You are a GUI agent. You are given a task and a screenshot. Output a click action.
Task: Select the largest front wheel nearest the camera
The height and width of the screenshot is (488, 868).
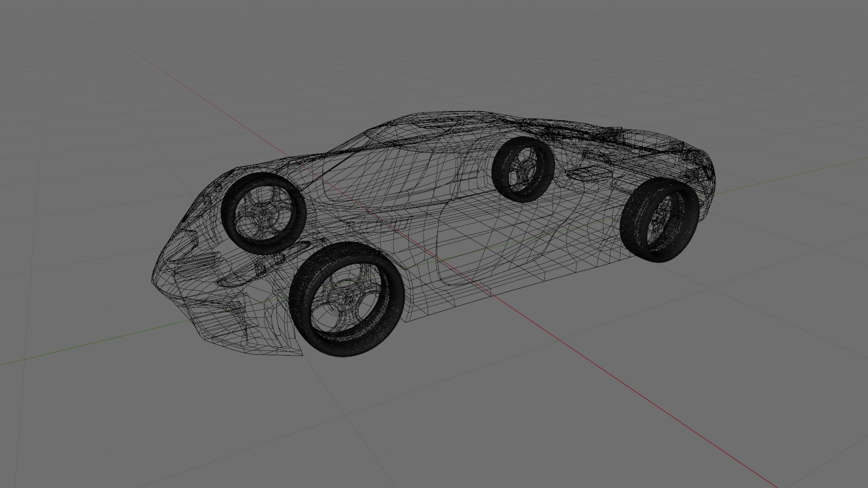click(347, 300)
